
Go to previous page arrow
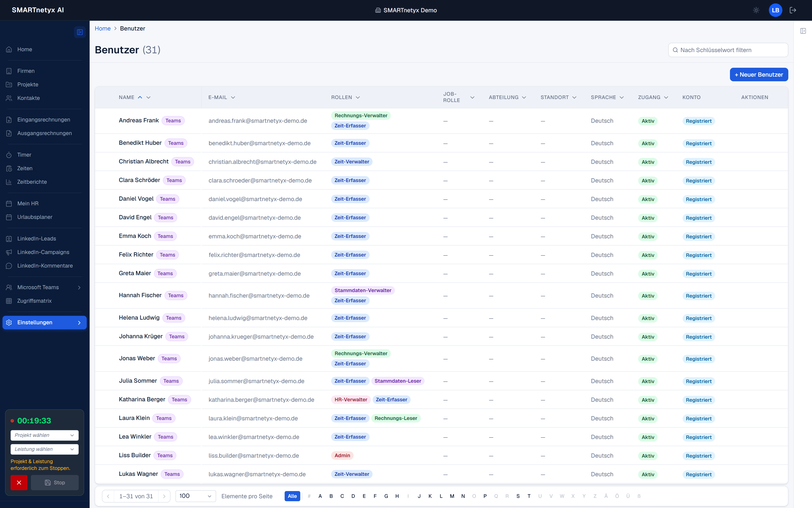tap(108, 496)
